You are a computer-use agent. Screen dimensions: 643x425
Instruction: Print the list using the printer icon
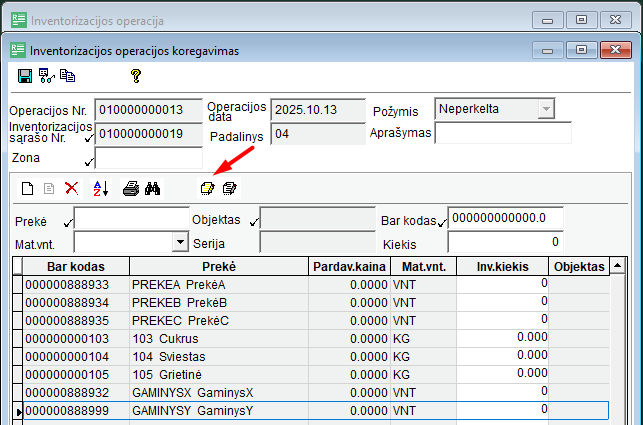(x=130, y=188)
